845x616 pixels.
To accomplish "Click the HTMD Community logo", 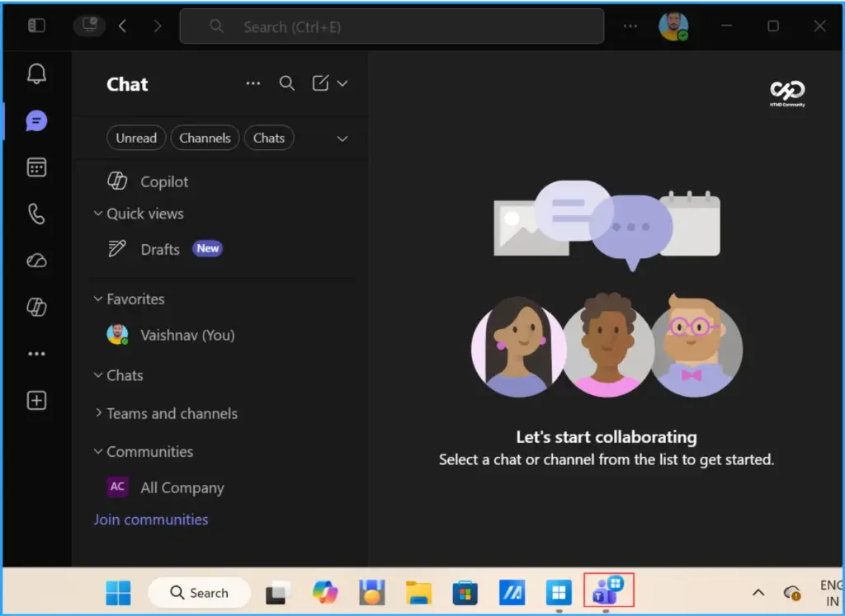I will tap(786, 94).
